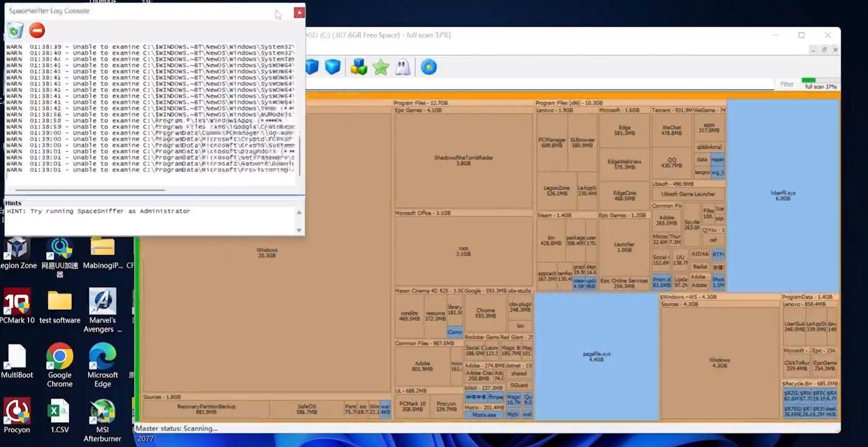Click the Filter input field
Screen dimensions: 868x447
click(x=540, y=84)
